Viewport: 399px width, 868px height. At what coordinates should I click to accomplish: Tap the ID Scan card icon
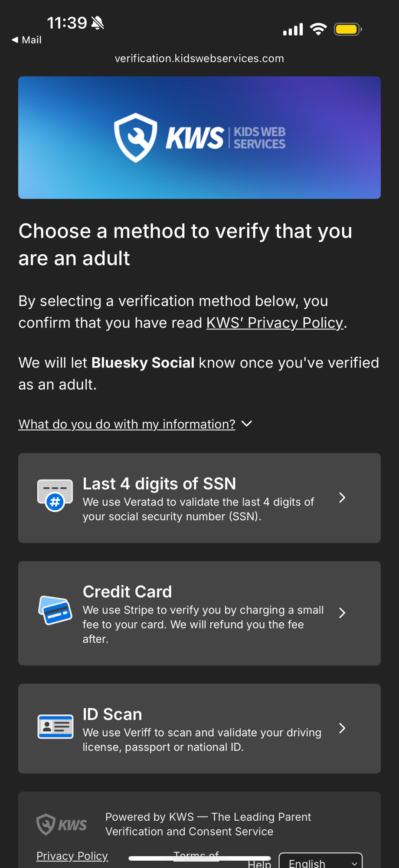(x=55, y=727)
